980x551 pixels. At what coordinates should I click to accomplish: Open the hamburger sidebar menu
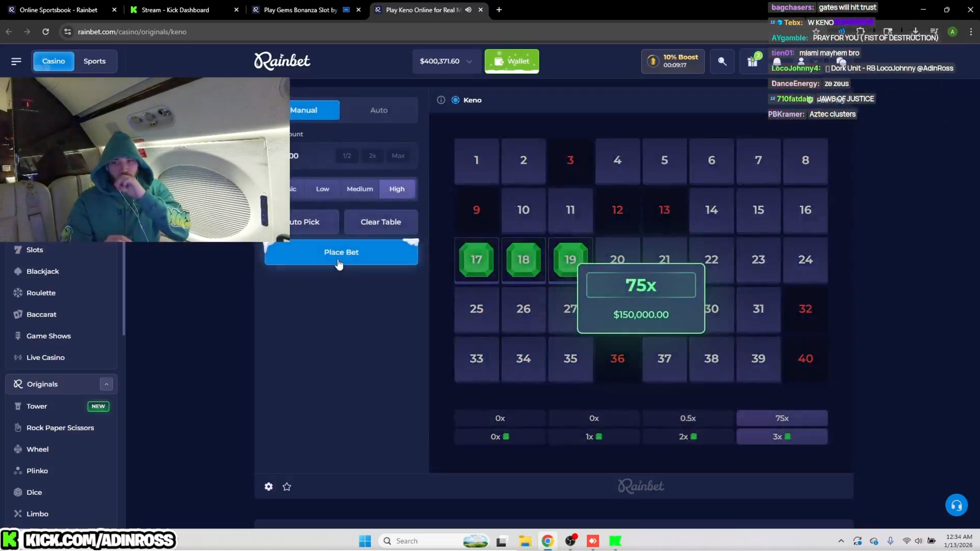click(x=16, y=61)
